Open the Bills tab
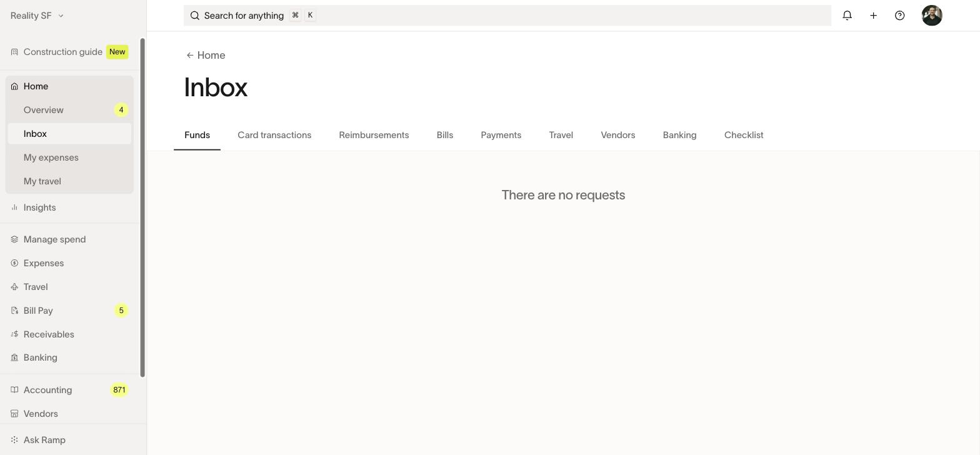Viewport: 980px width, 455px height. pos(444,135)
